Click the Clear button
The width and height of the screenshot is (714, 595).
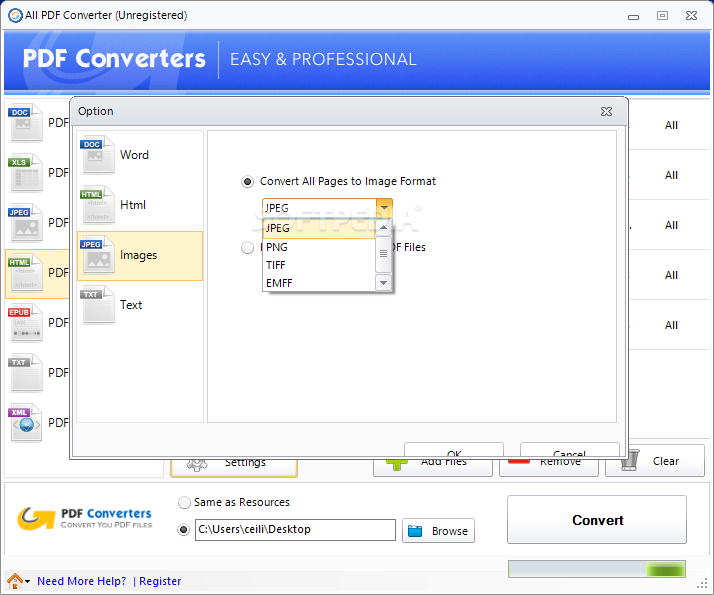tap(655, 461)
